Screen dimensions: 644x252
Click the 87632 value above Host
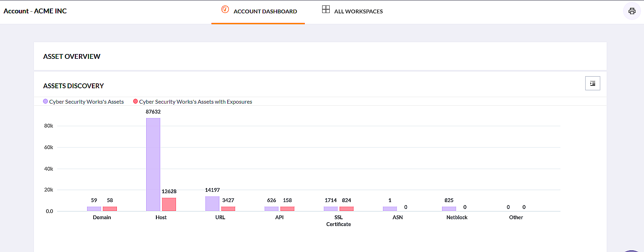click(153, 112)
